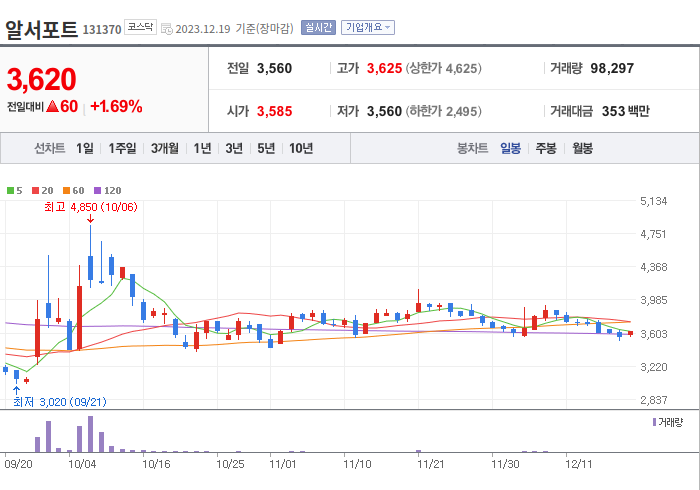Click the 선차트 label
Viewport: 700px width, 490px height.
coord(50,148)
